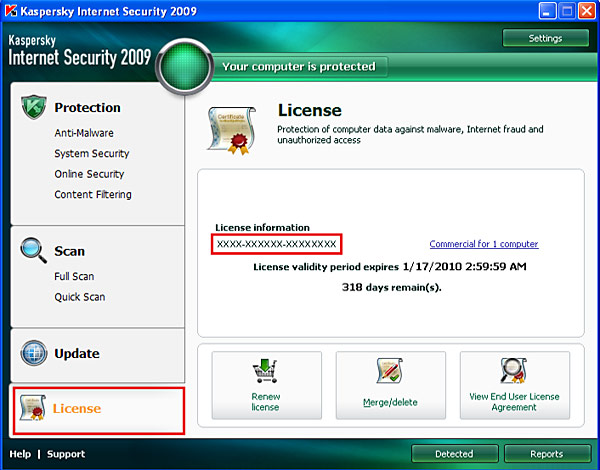Viewport: 600px width, 470px height.
Task: Follow the Commercial for 1 computer link
Action: pos(484,244)
